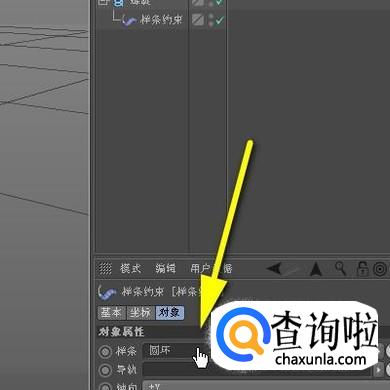Viewport: 390px width, 390px height.
Task: Toggle the green enable checkmark for 样条约束
Action: point(219,20)
